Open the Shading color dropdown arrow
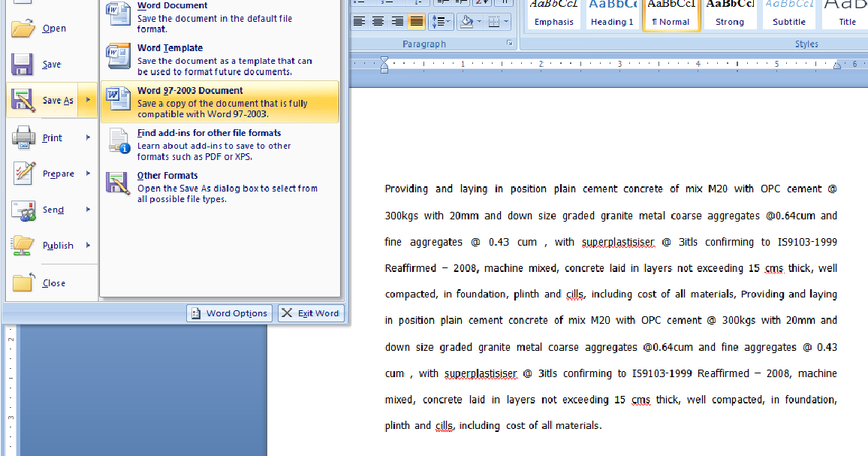Screen dimensions: 868x456 point(479,22)
